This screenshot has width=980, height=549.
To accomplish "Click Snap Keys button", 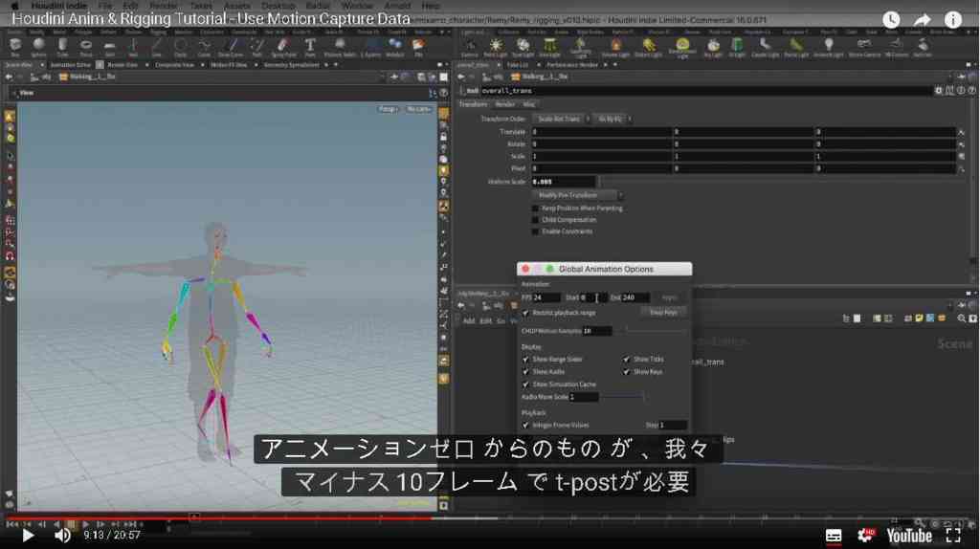I will click(x=663, y=313).
